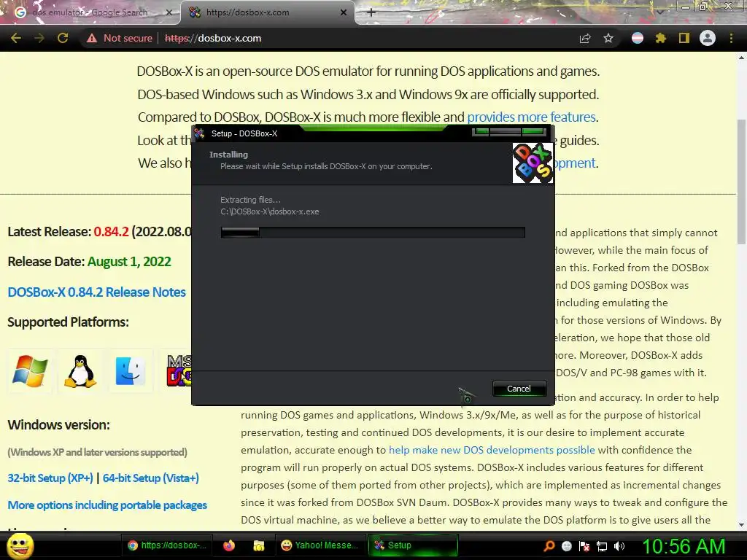Screen dimensions: 747x560
Task: Follow 'help make new DOS developments possible' link
Action: [x=492, y=450]
